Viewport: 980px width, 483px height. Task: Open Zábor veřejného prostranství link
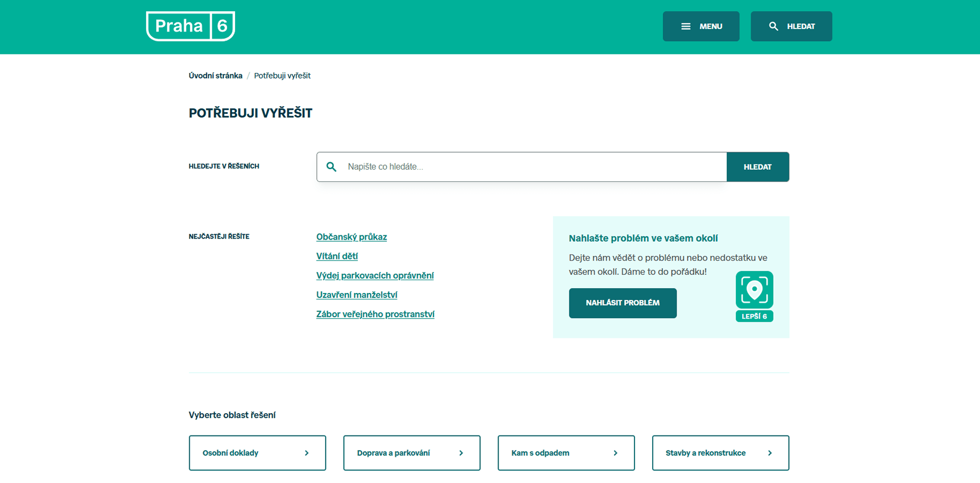(x=375, y=314)
